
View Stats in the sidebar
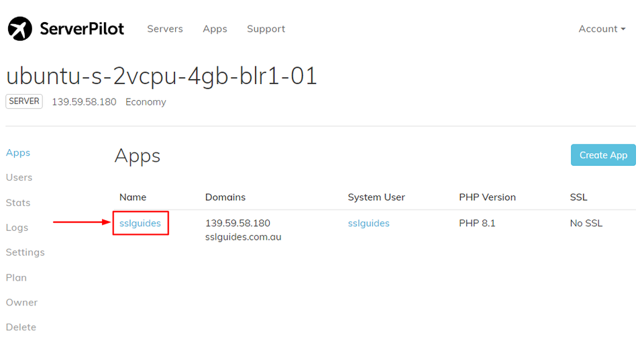[18, 203]
